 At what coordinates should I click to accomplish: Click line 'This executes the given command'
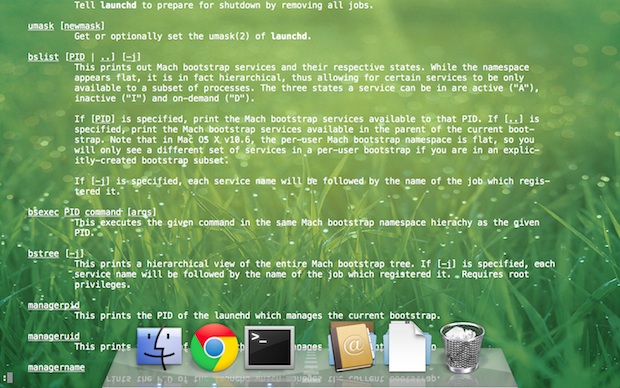click(307, 222)
